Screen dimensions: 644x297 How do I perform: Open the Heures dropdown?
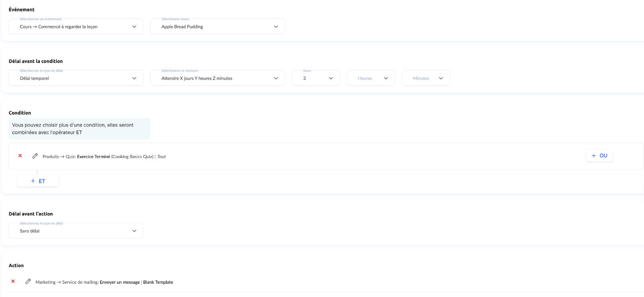point(371,78)
